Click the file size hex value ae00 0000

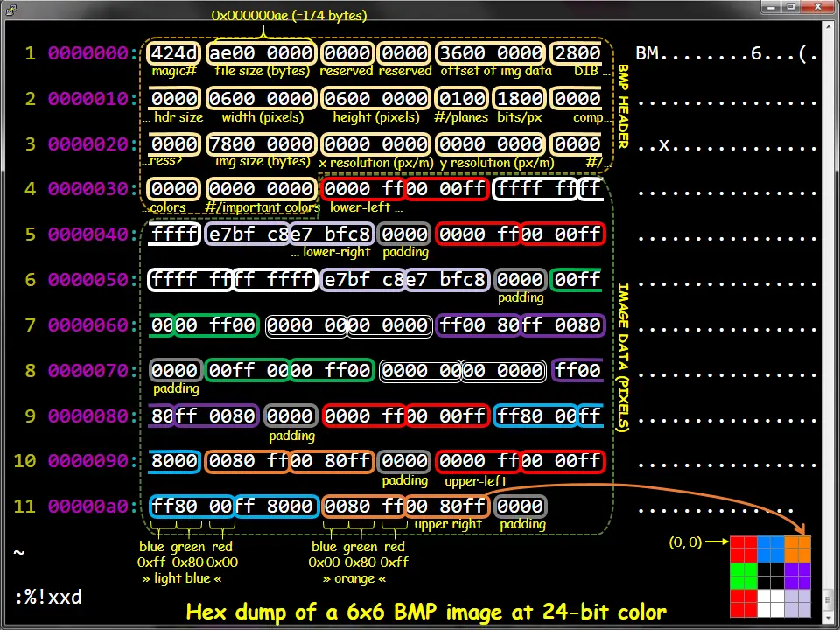[x=262, y=53]
